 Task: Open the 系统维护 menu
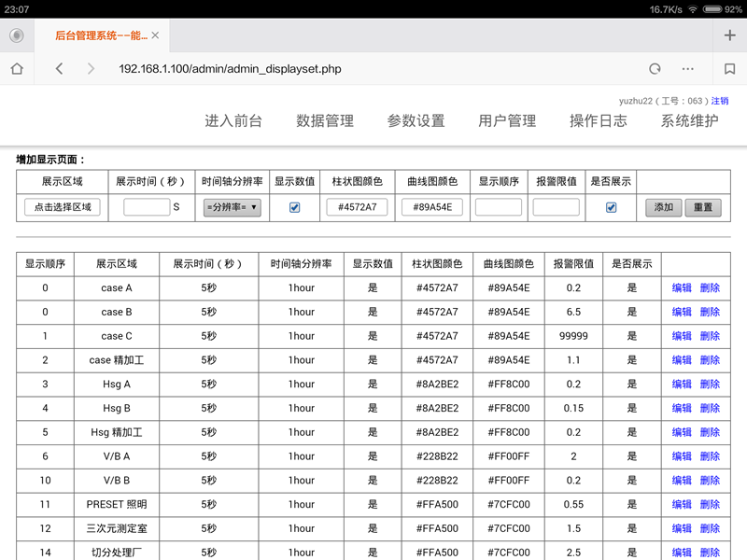click(689, 120)
